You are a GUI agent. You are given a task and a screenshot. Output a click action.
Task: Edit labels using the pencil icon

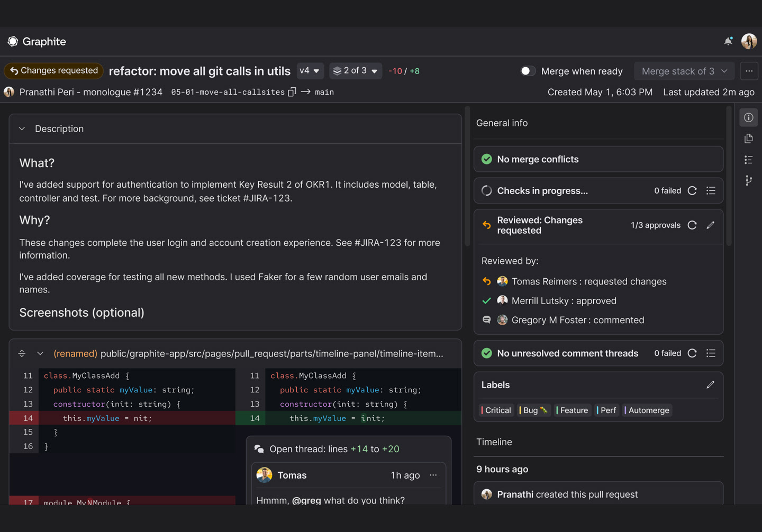pos(711,384)
